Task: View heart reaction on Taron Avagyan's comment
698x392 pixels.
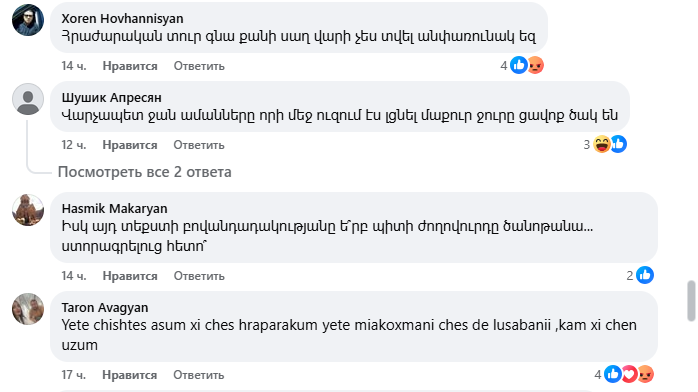Action: [629, 374]
